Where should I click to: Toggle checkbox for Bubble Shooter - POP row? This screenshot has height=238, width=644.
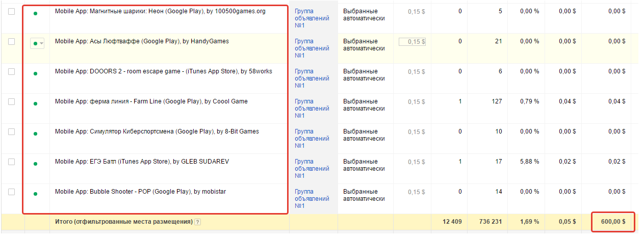coord(12,192)
